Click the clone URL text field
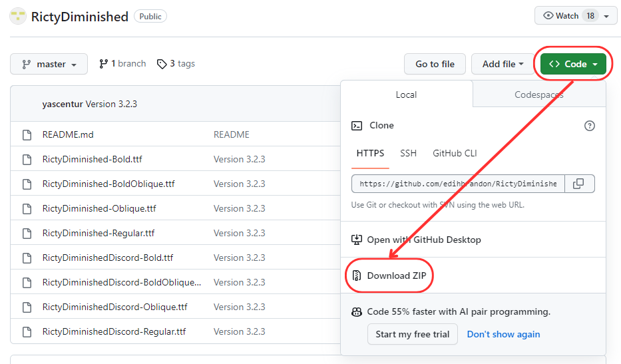The width and height of the screenshot is (621, 364). point(458,184)
